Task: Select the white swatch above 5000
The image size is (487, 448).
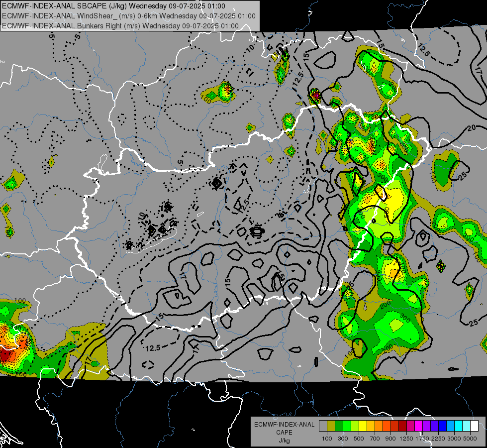Action: tap(474, 426)
